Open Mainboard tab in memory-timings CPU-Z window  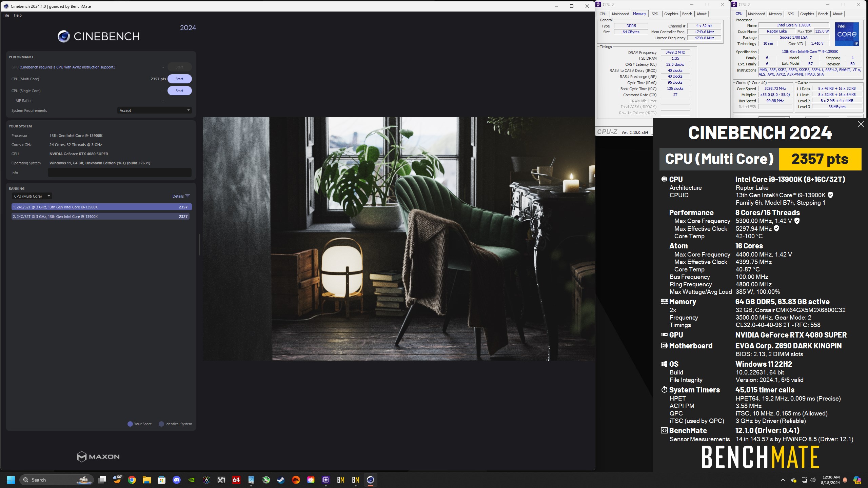620,14
